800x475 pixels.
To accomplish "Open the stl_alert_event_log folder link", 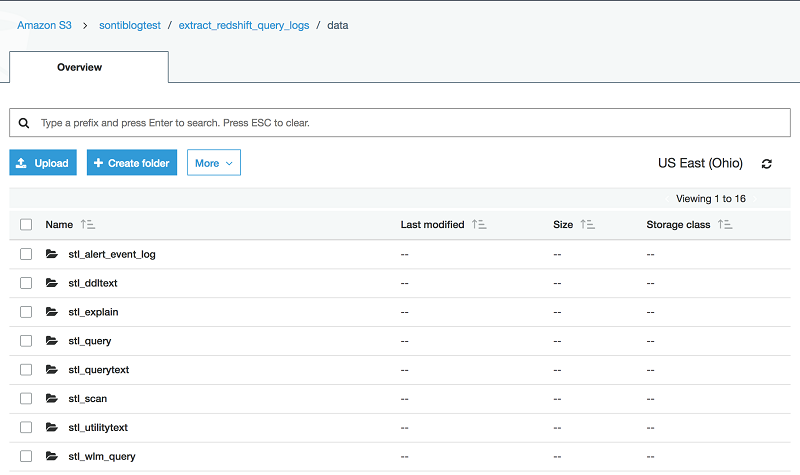I will coord(112,254).
